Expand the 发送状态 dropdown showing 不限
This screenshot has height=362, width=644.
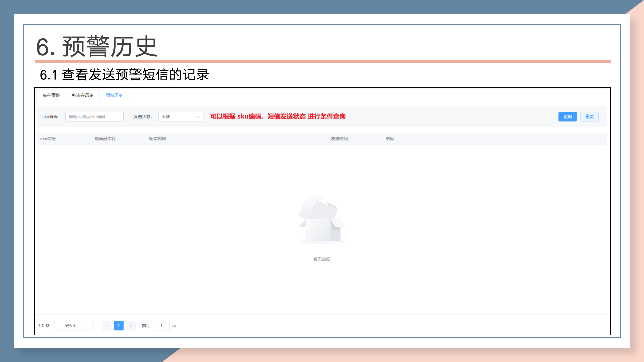point(178,117)
